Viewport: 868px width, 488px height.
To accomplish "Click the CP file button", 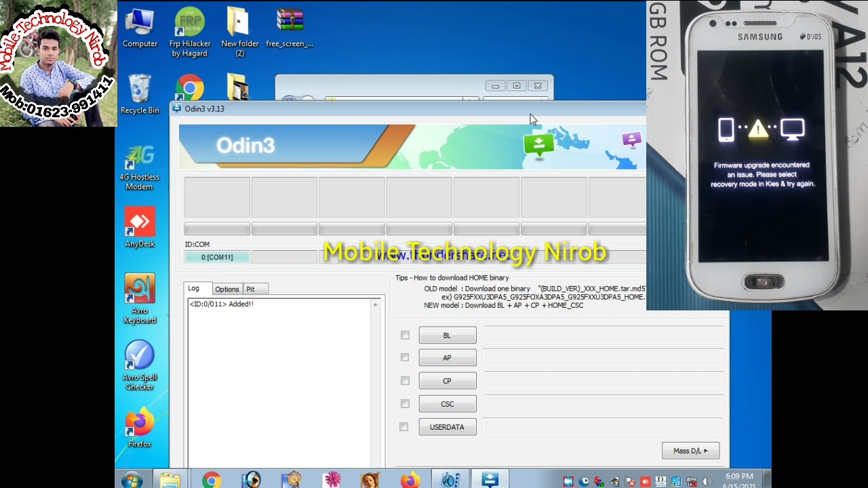I will pos(448,381).
